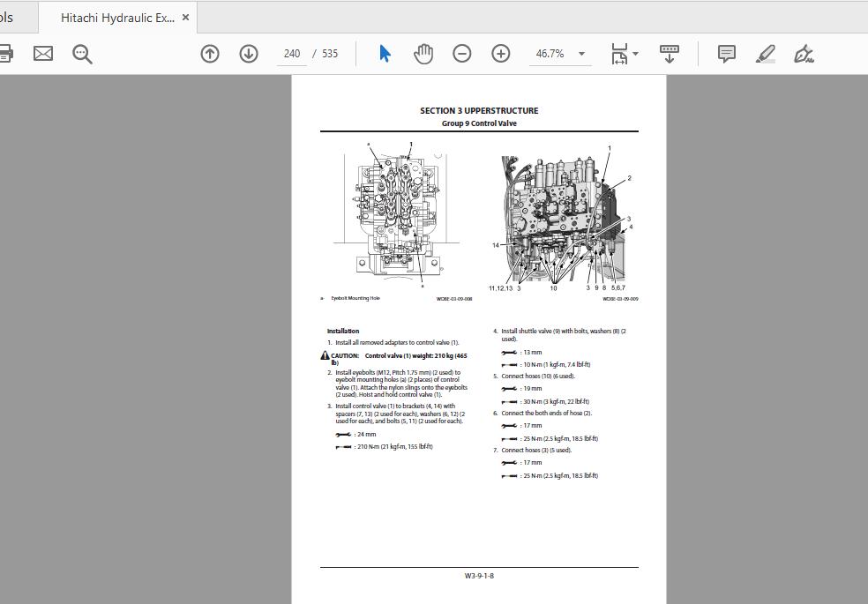
Task: Click step 7 Connect hoses (3) text
Action: click(533, 451)
